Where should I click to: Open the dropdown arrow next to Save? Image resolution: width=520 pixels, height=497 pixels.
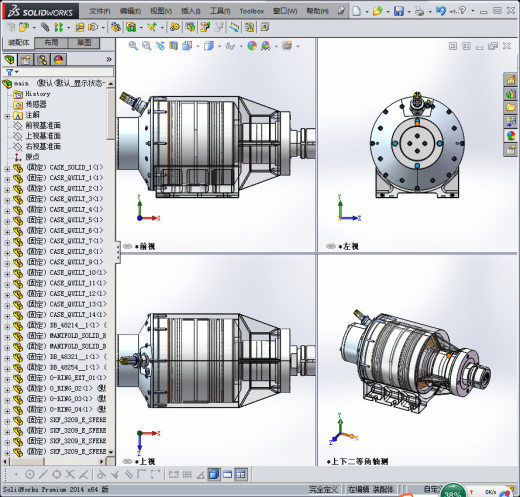(x=409, y=12)
